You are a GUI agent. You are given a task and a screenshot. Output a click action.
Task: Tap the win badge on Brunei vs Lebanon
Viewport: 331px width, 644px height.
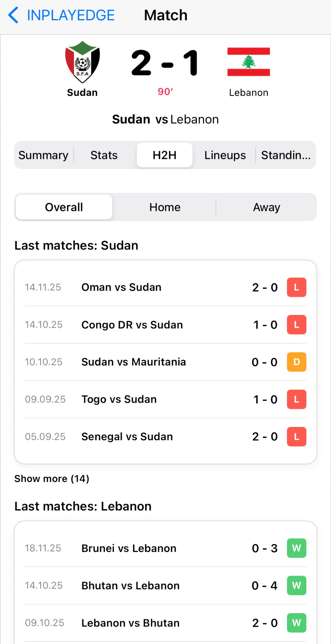296,548
